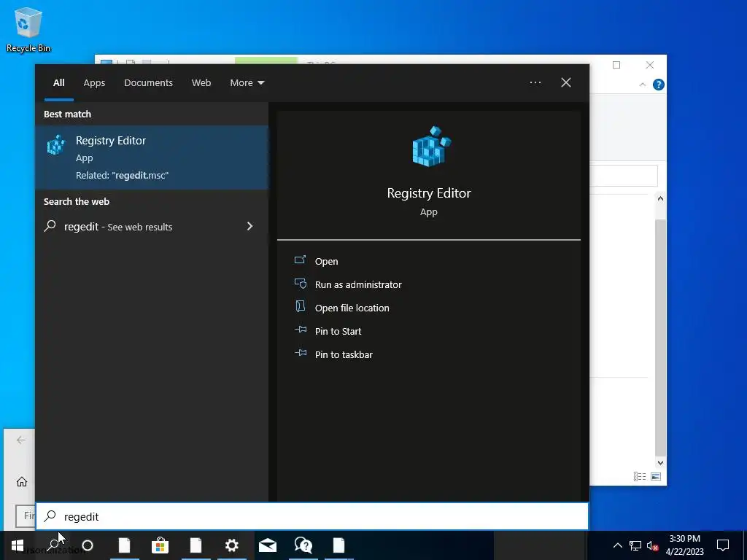Click the Explorer scrollbar up arrow
The width and height of the screenshot is (747, 560).
pos(660,198)
